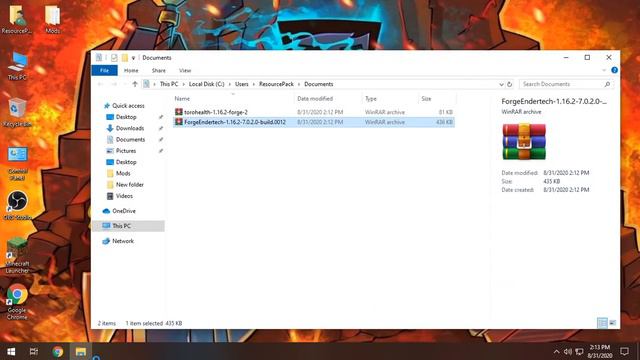Select the This PC desktop icon
This screenshot has height=360, width=640.
[17, 65]
